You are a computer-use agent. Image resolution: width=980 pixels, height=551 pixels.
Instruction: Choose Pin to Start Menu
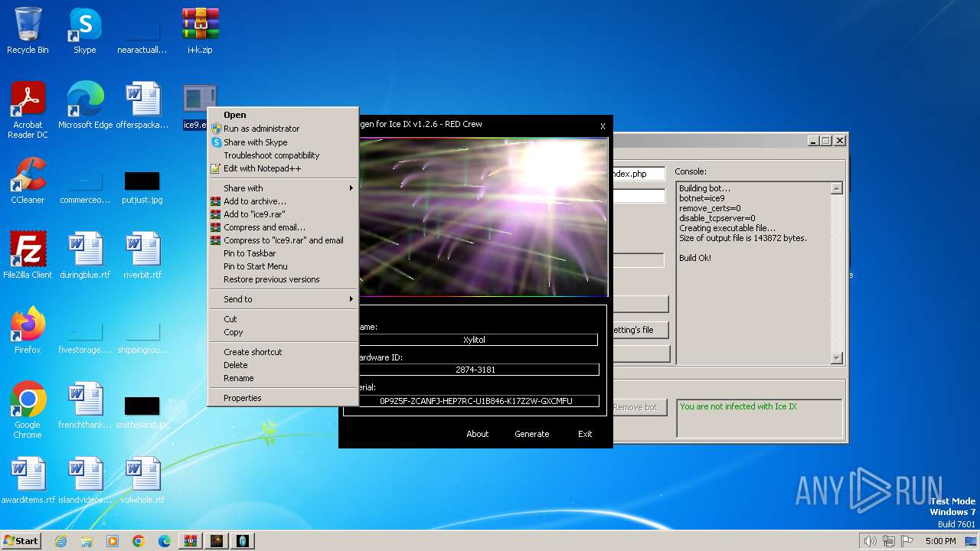(x=283, y=266)
